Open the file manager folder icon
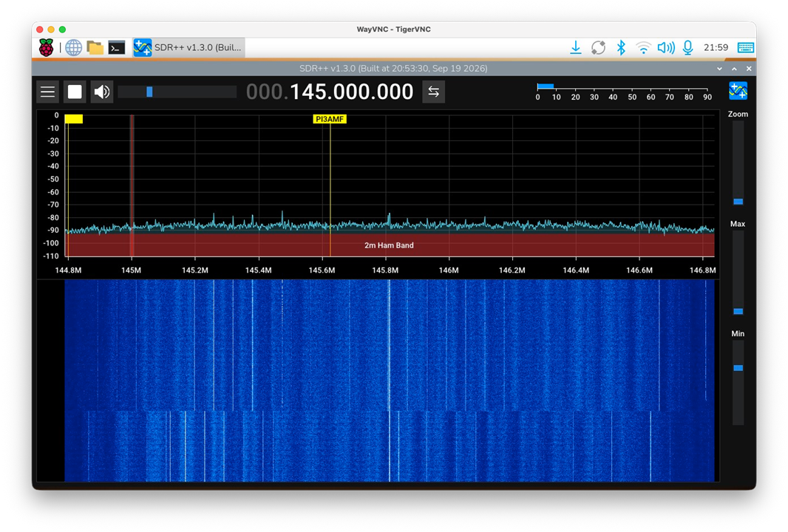The width and height of the screenshot is (788, 532). [95, 48]
